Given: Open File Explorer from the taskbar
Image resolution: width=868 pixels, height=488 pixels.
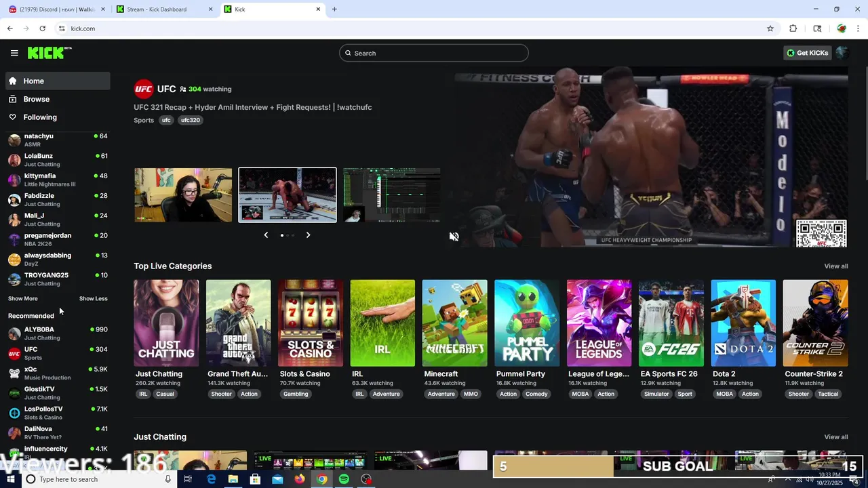Looking at the screenshot, I should (x=233, y=479).
